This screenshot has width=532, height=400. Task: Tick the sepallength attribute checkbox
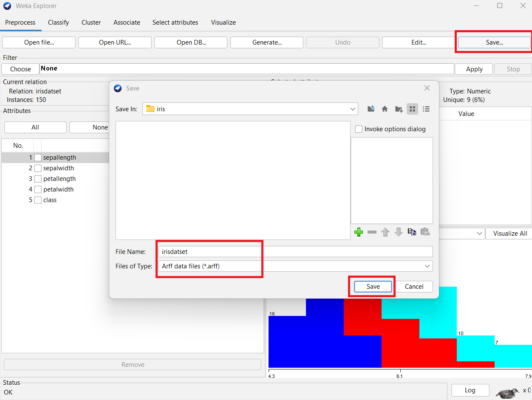(x=38, y=158)
